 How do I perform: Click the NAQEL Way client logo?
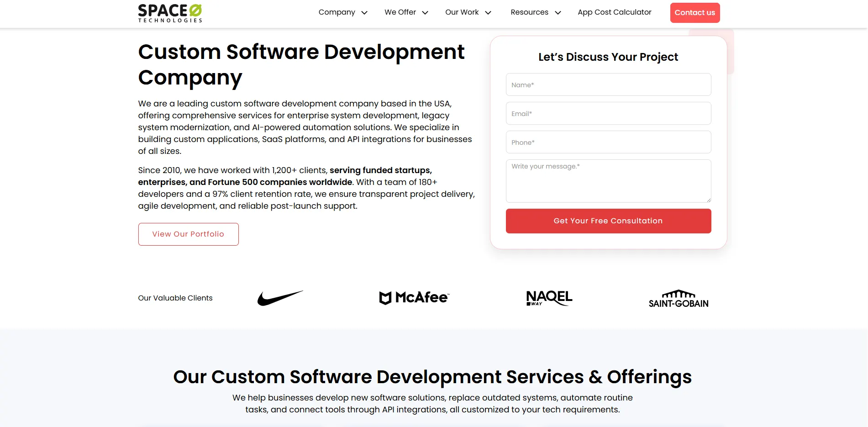pyautogui.click(x=549, y=298)
